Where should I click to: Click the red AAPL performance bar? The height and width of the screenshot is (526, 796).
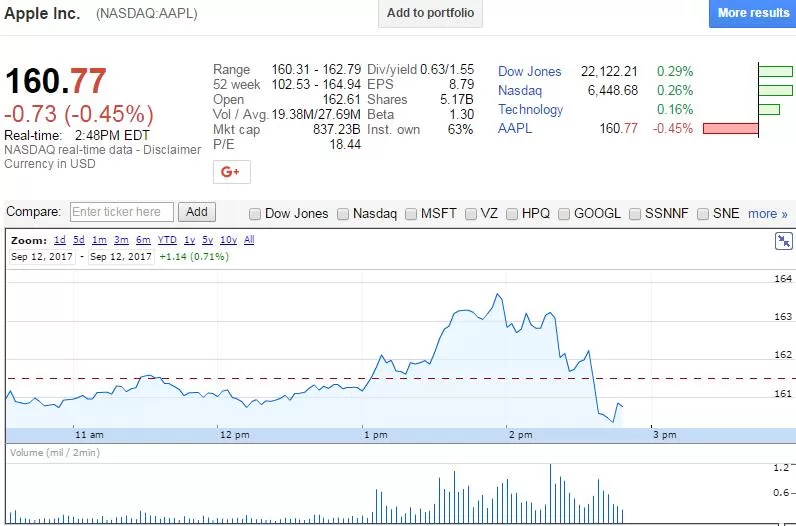pyautogui.click(x=731, y=128)
